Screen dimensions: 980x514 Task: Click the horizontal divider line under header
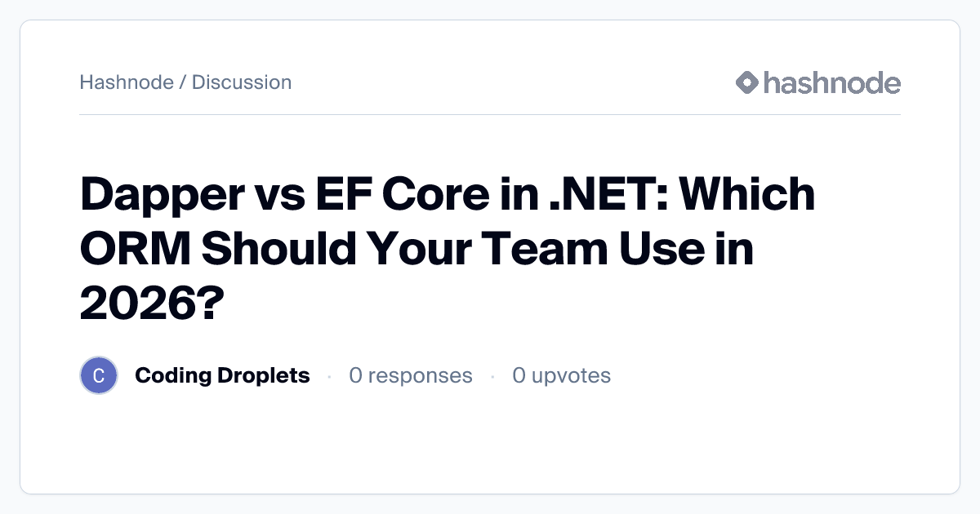click(x=490, y=114)
